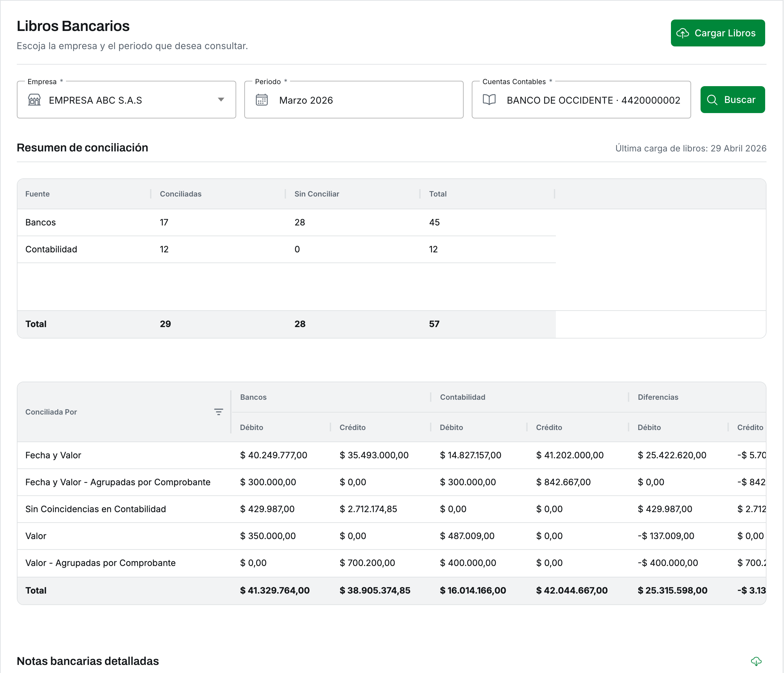This screenshot has width=784, height=673.
Task: Click total $ 41.329.764,00
Action: (x=275, y=591)
